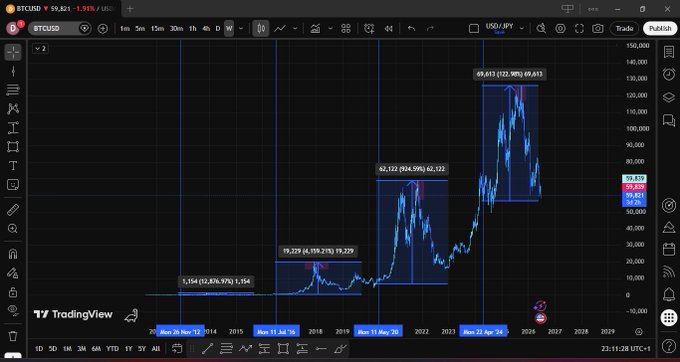
Task: Select the 15m interval
Action: tap(157, 29)
